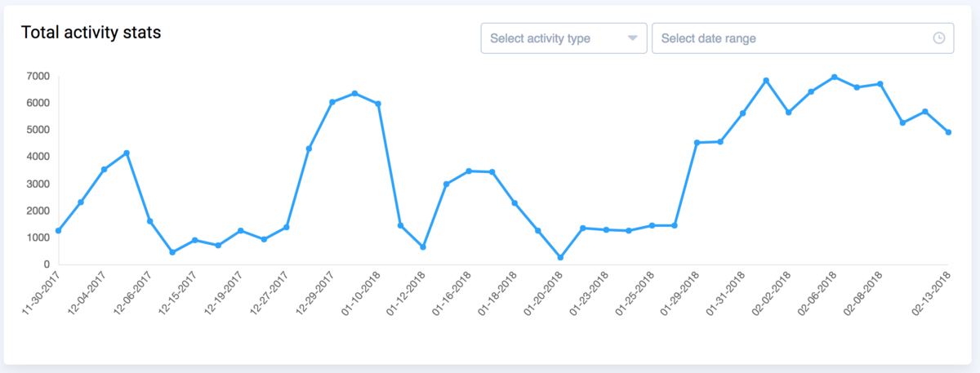Click the 12-15-2017 data point
The image size is (980, 373).
pos(195,240)
